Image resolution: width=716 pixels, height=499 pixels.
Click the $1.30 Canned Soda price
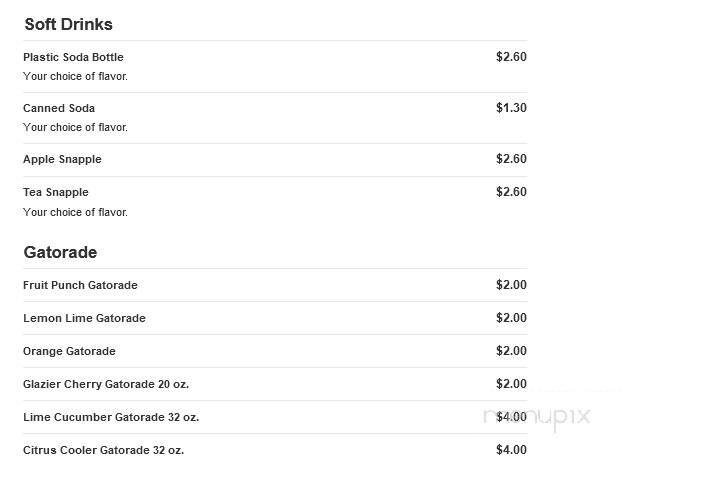(511, 108)
